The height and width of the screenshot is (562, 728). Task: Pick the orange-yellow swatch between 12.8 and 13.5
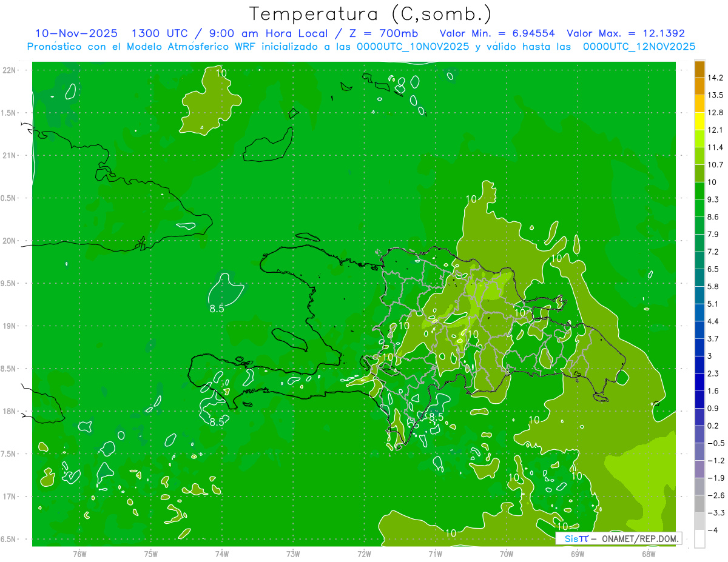click(x=699, y=104)
